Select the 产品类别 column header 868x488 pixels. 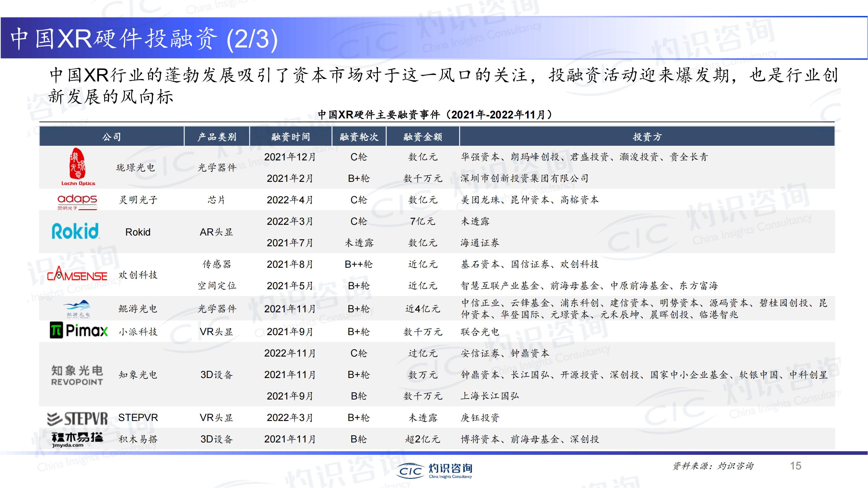217,137
